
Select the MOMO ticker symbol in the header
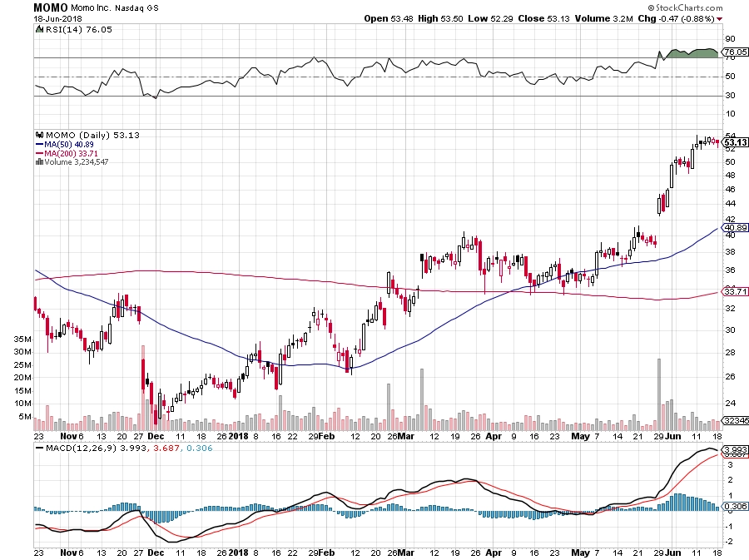(x=51, y=7)
